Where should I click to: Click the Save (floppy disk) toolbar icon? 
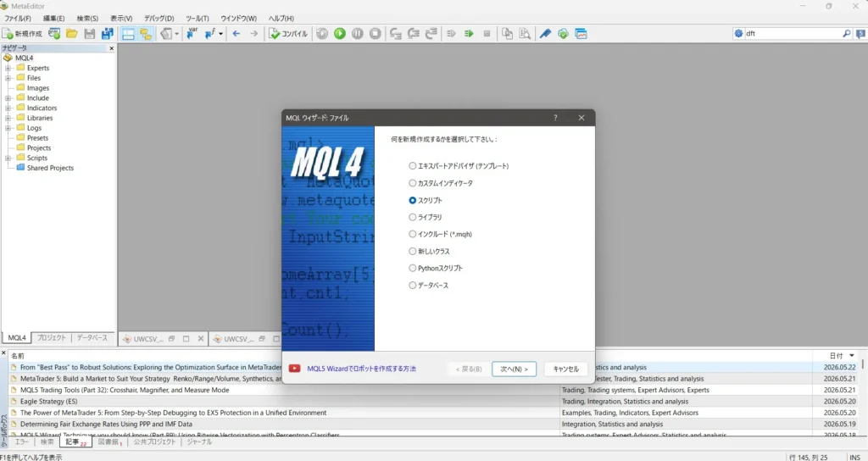coord(90,34)
